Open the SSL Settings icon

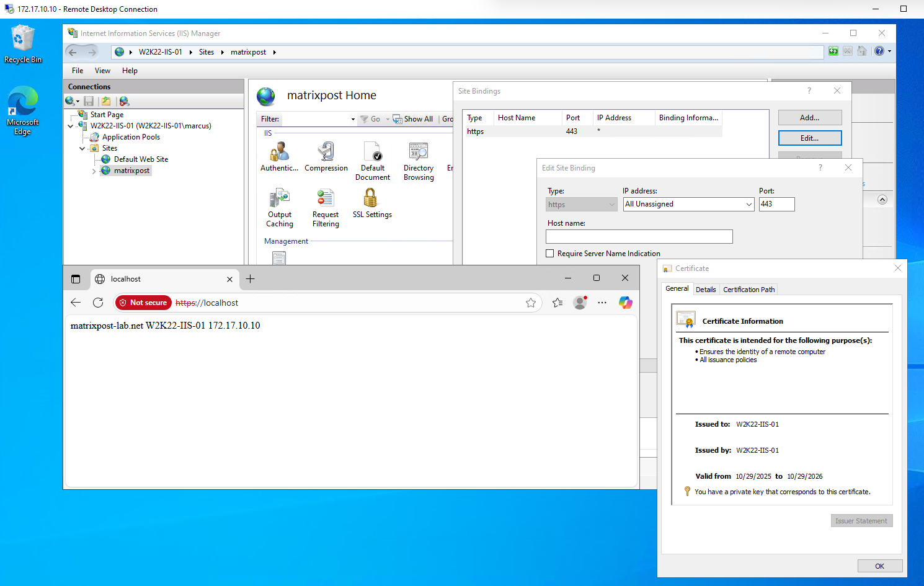coord(371,198)
